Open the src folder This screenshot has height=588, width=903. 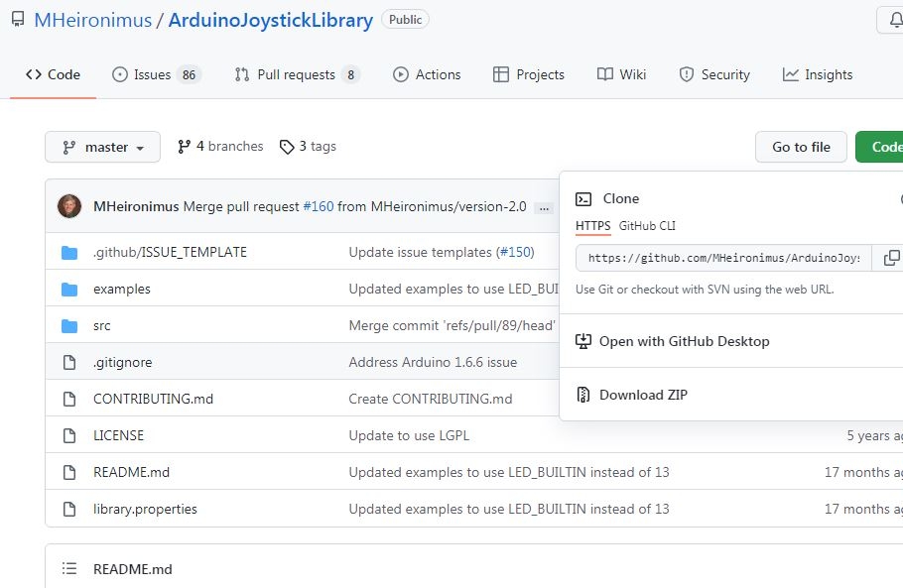click(102, 325)
